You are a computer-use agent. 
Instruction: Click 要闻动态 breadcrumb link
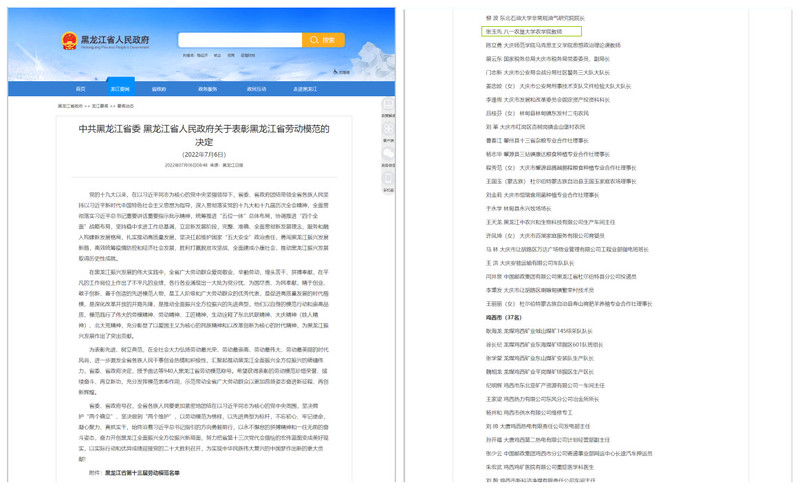(125, 106)
